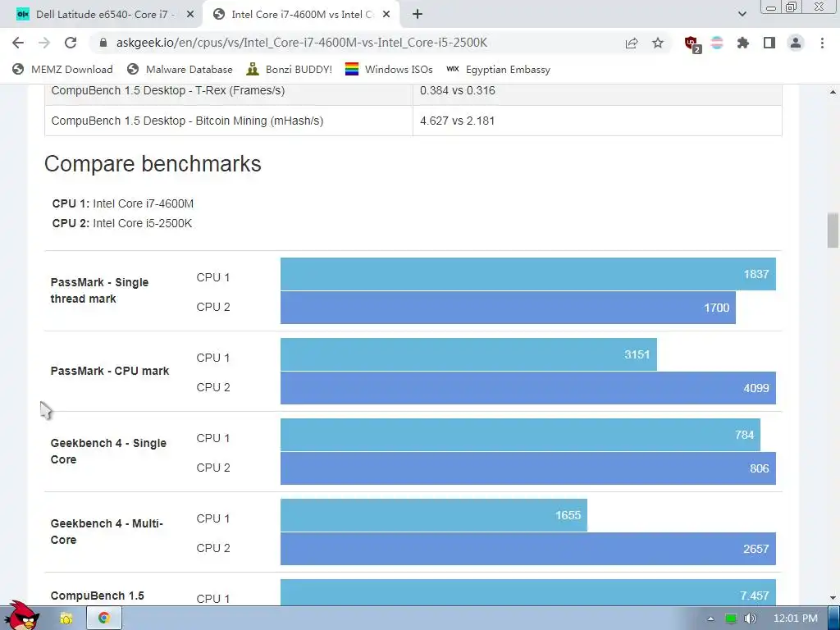Bookmark this page with the star
The height and width of the screenshot is (630, 840).
(x=658, y=43)
